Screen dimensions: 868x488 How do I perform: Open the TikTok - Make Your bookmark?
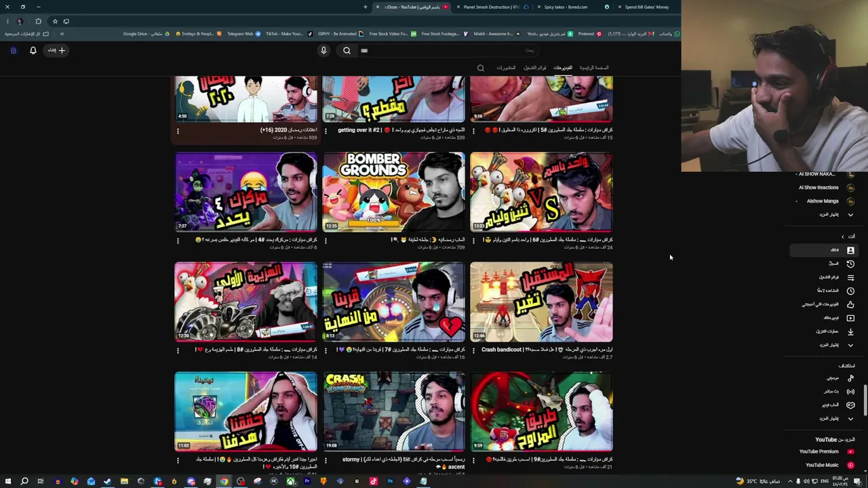(x=288, y=34)
